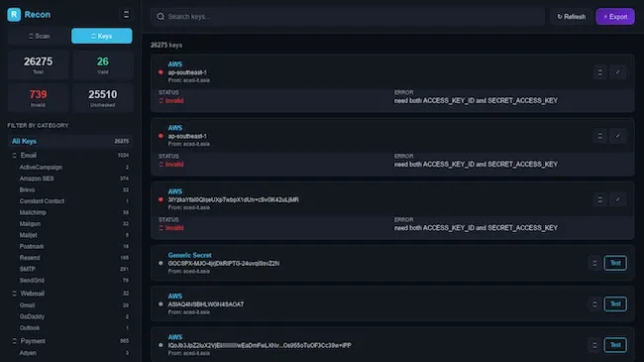Click the FILTER BY CATEGORY heading
Viewport: 644px width, 362px height.
[38, 126]
